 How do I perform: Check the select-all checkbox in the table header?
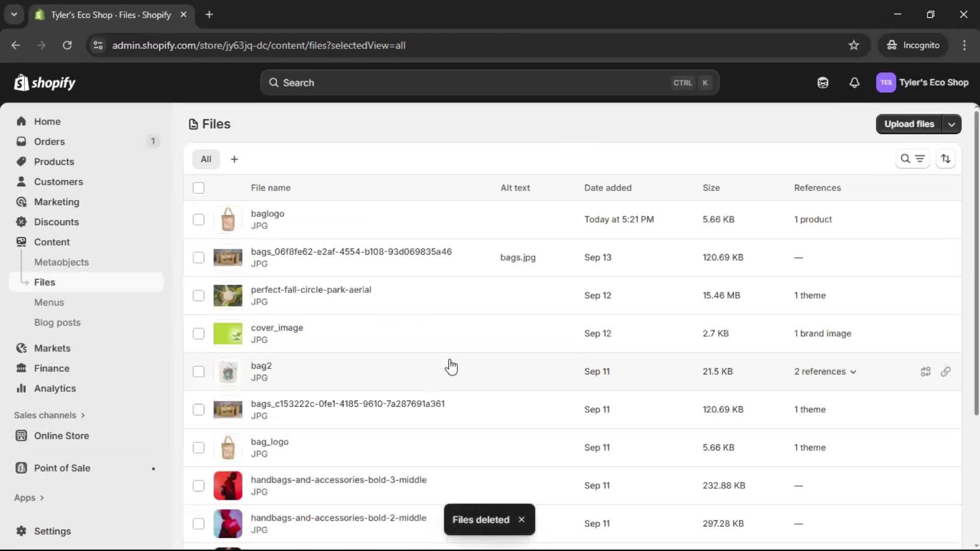pyautogui.click(x=199, y=188)
